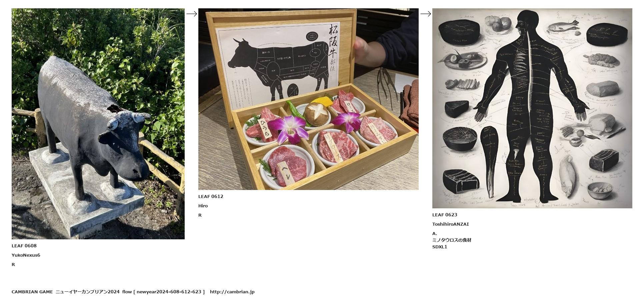Click the arrow between first and second images
Image resolution: width=644 pixels, height=300 pixels.
[192, 14]
